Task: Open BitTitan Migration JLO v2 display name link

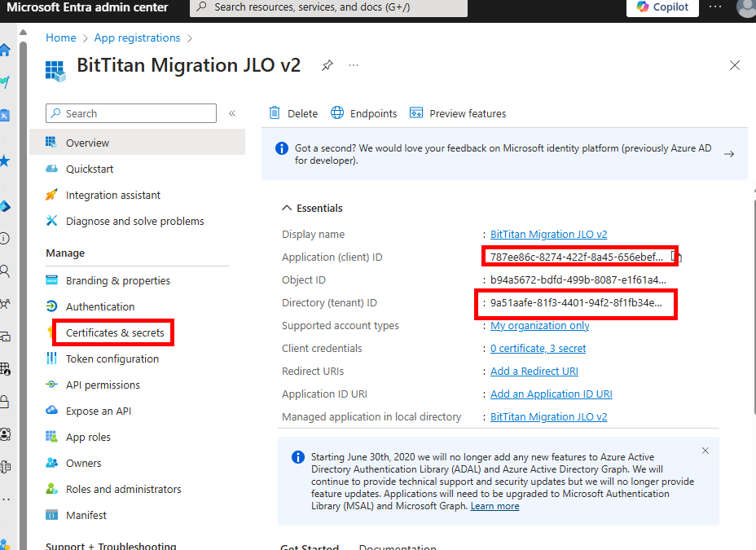Action: point(549,234)
